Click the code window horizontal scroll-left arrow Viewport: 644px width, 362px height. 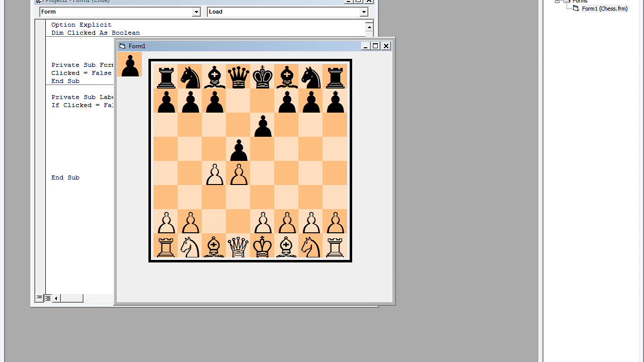[x=56, y=298]
